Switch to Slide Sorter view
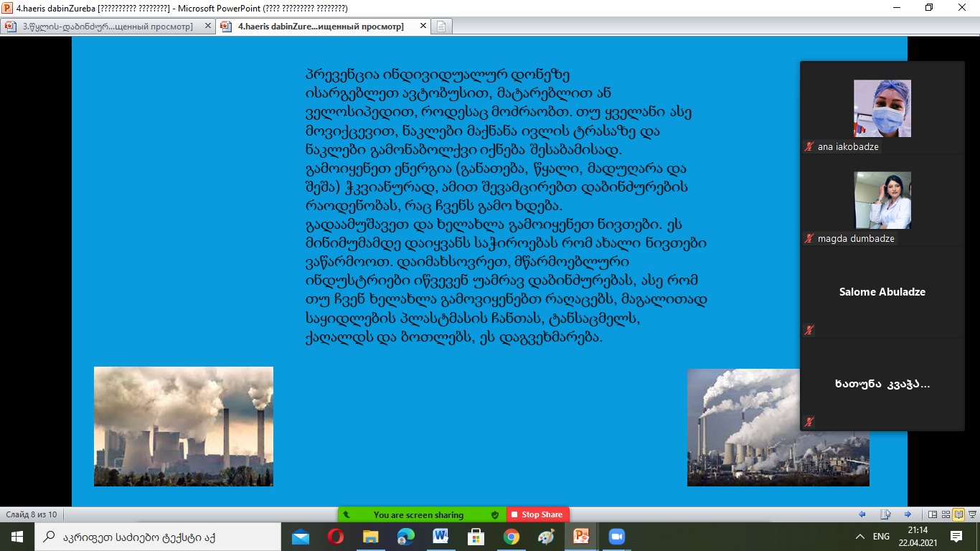980x551 pixels. tap(946, 514)
